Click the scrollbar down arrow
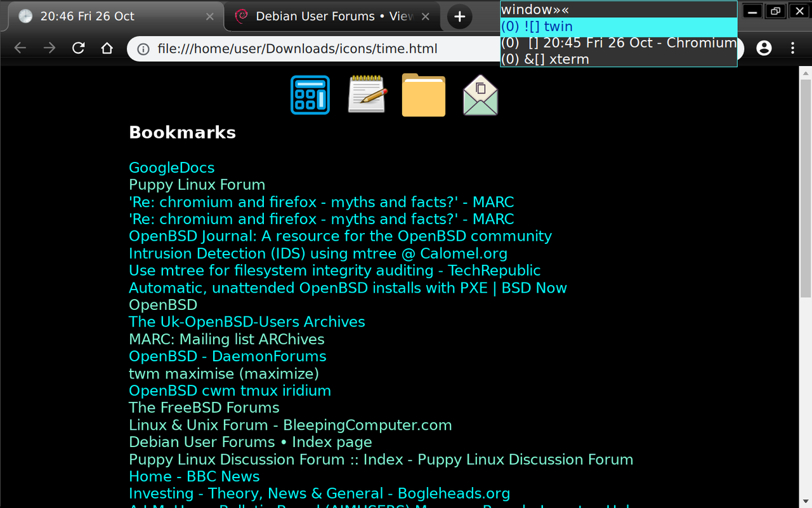This screenshot has width=812, height=508. tap(806, 502)
